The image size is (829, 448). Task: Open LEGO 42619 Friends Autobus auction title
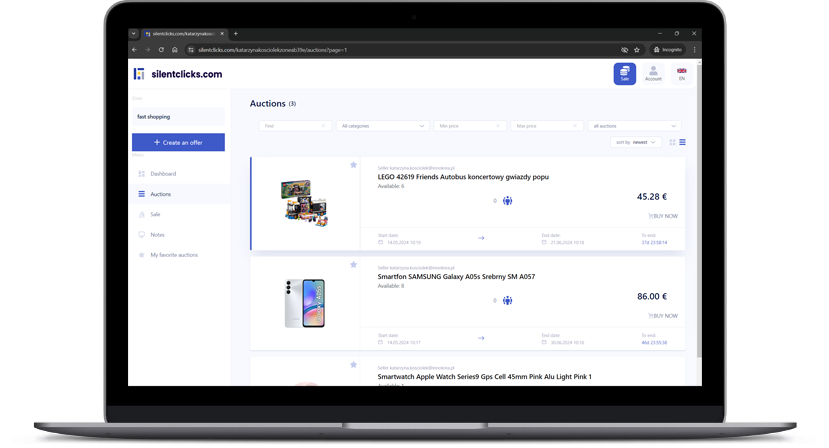pyautogui.click(x=463, y=177)
